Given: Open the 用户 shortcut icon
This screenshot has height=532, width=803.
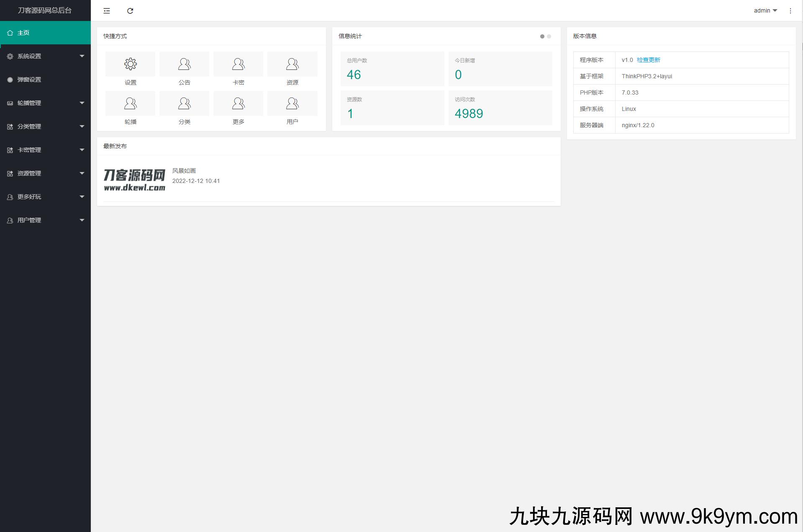Looking at the screenshot, I should pyautogui.click(x=292, y=103).
